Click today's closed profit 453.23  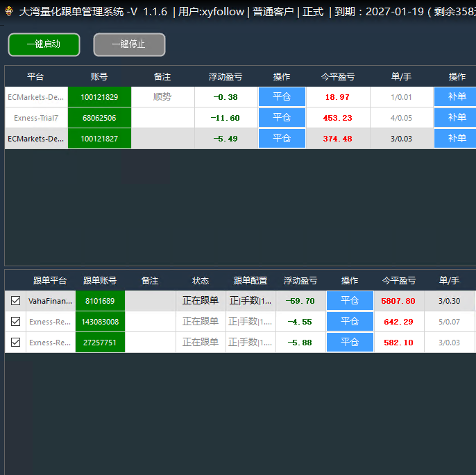tap(337, 118)
